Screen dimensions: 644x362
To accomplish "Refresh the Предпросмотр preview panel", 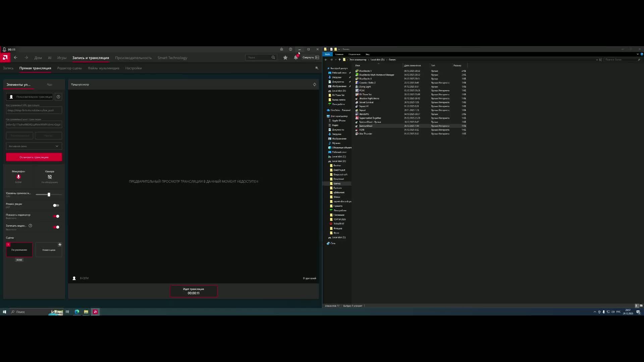I will tap(314, 84).
